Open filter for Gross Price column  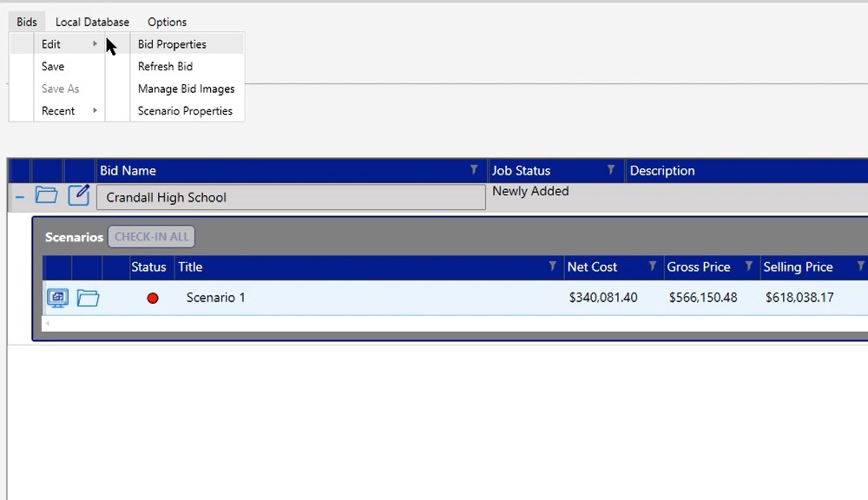pos(748,266)
